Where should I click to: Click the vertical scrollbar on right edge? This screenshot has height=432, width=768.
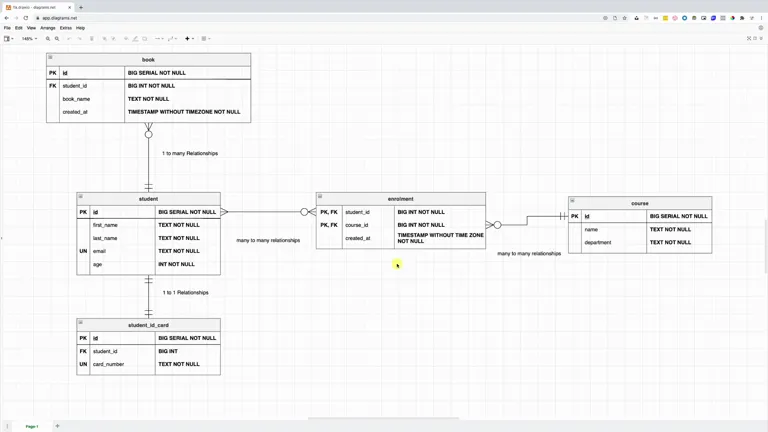(x=766, y=246)
